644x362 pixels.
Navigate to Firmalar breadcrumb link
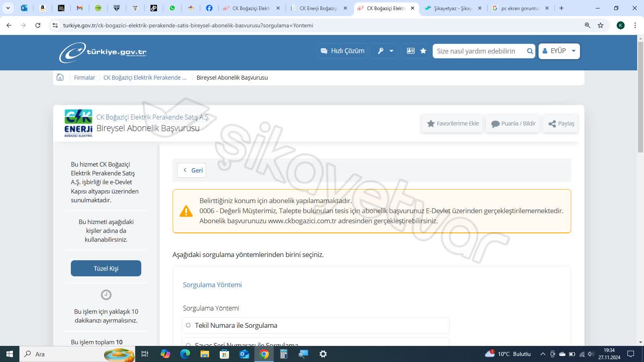(84, 77)
